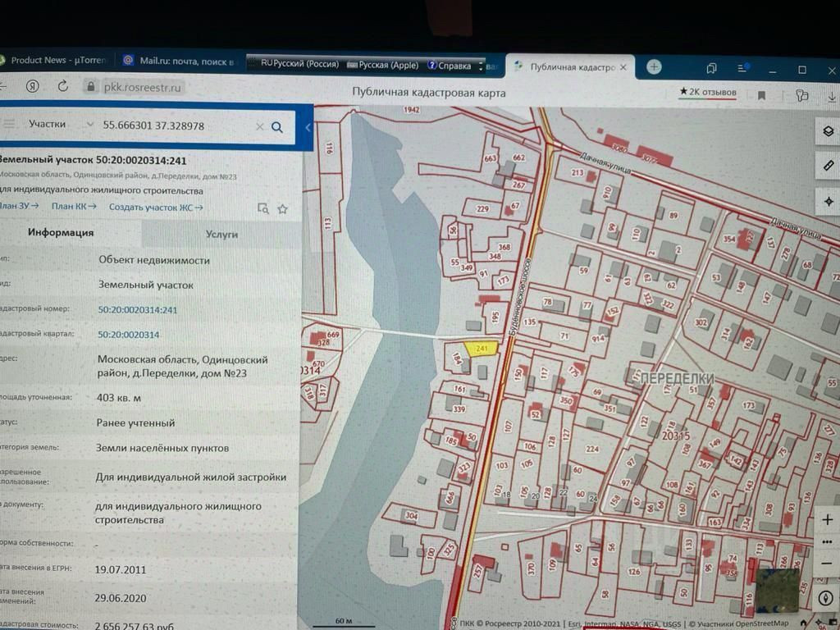
Task: Click the compass orientation icon
Action: tap(825, 598)
